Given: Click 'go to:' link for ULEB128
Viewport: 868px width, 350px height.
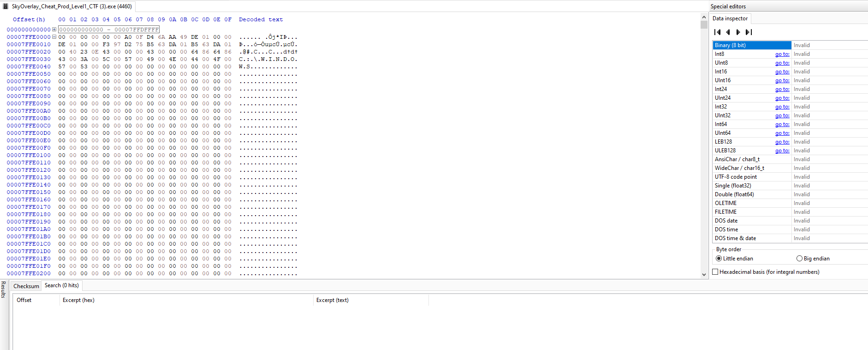Looking at the screenshot, I should 782,151.
